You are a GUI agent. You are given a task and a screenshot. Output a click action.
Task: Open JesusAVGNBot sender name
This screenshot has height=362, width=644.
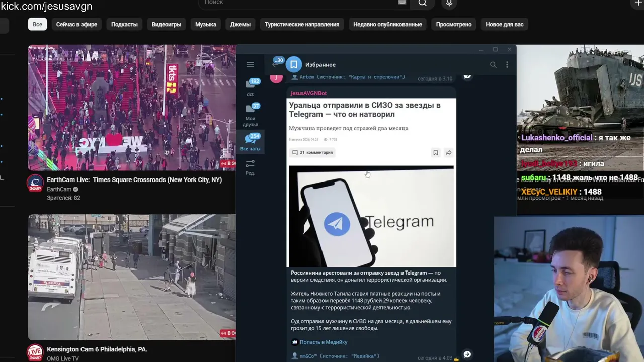308,93
